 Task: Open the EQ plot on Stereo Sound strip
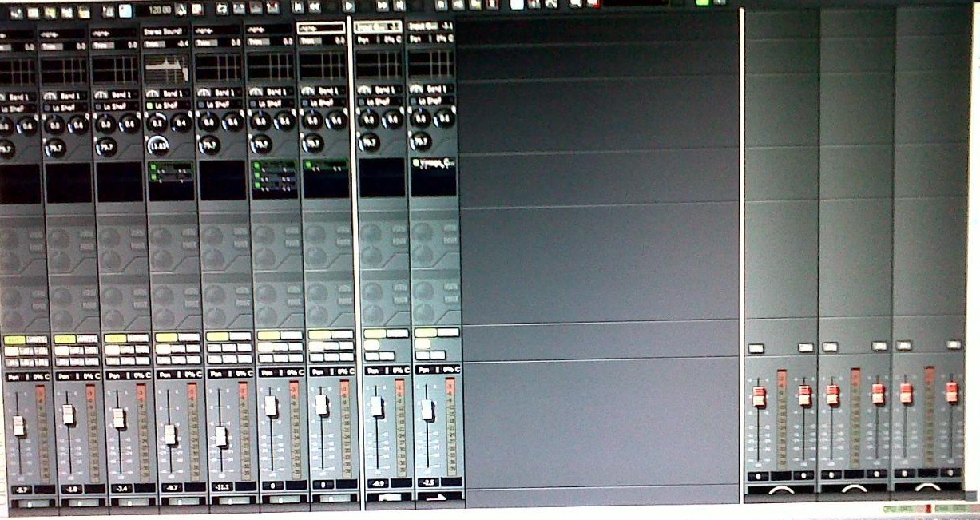click(x=169, y=69)
